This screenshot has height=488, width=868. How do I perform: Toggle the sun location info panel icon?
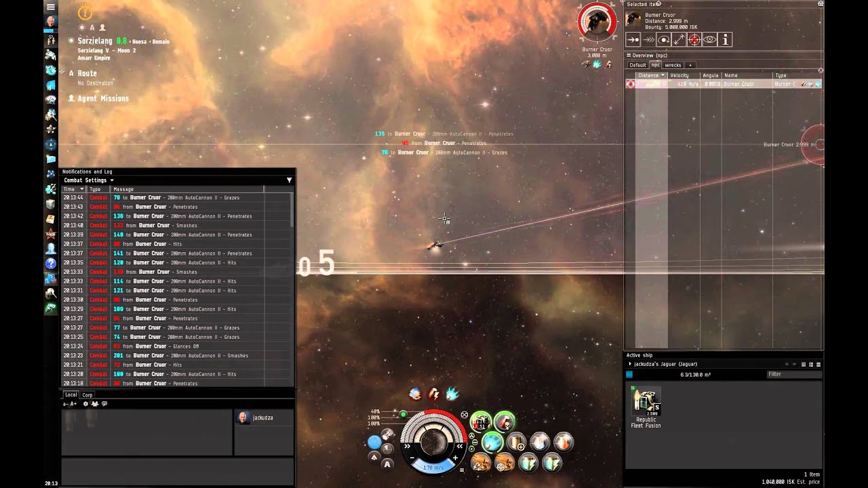82,28
